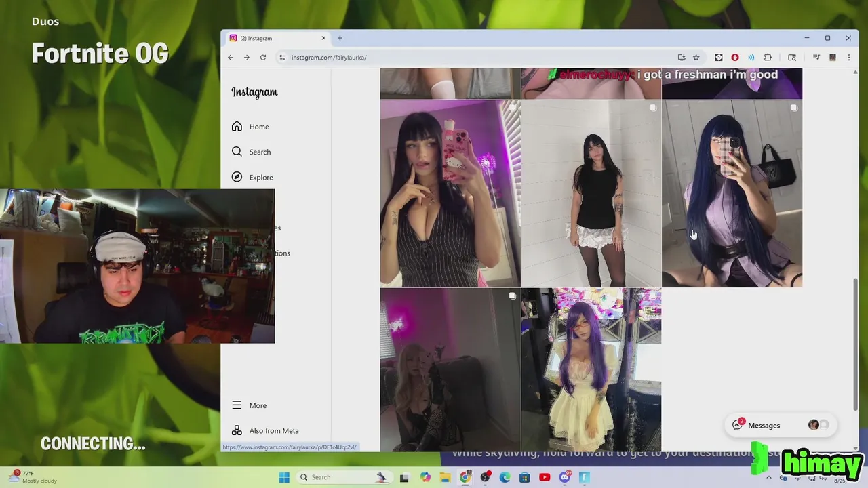Open Chrome profile avatar

pyautogui.click(x=833, y=58)
